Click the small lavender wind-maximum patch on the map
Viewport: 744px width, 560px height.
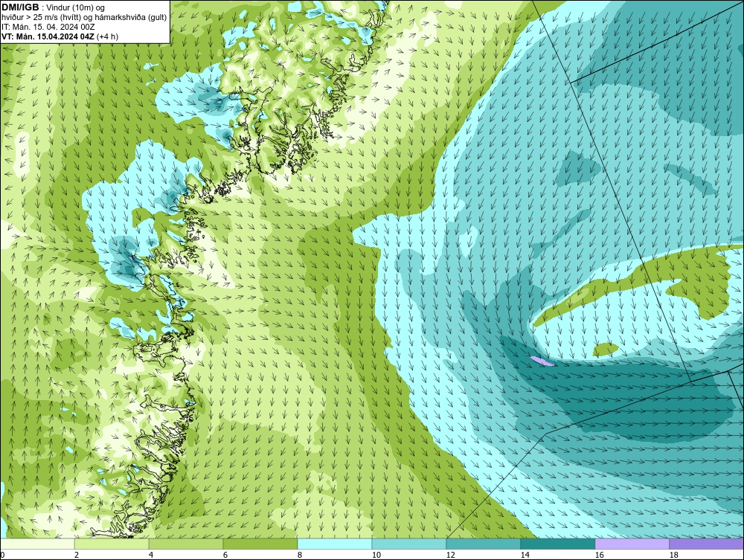click(542, 361)
